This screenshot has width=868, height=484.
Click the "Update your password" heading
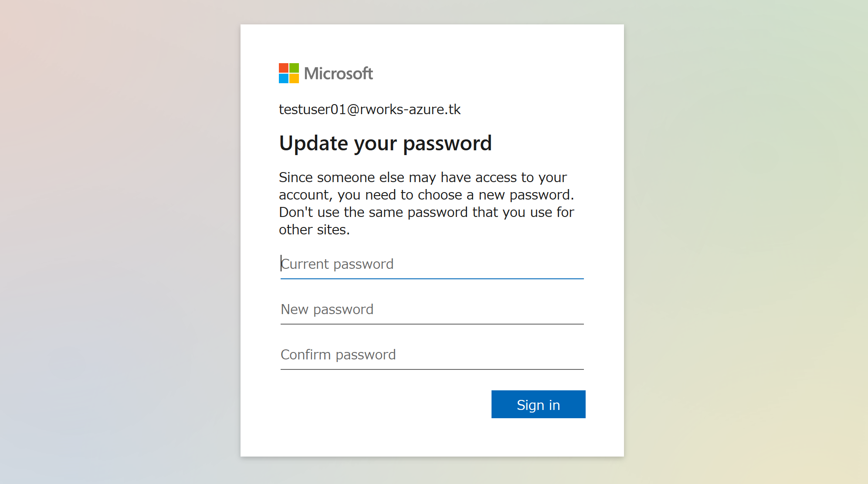[386, 143]
